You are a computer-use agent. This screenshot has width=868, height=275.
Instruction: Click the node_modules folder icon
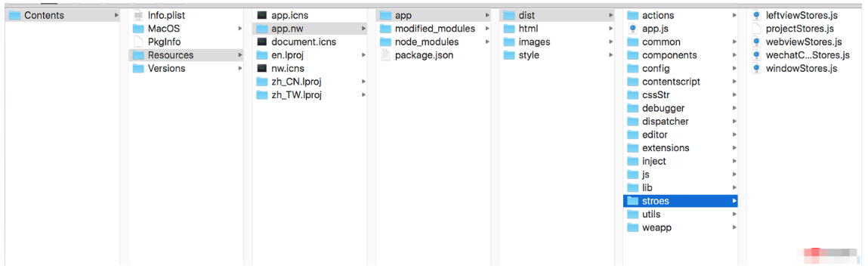click(386, 42)
